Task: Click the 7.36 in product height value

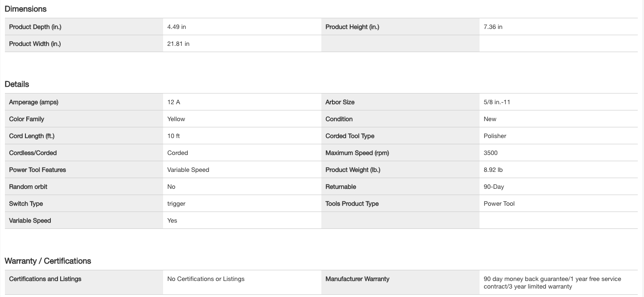Action: [x=493, y=27]
